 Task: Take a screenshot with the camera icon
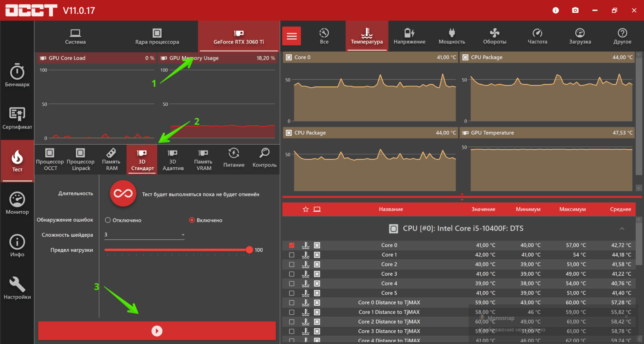[x=575, y=10]
